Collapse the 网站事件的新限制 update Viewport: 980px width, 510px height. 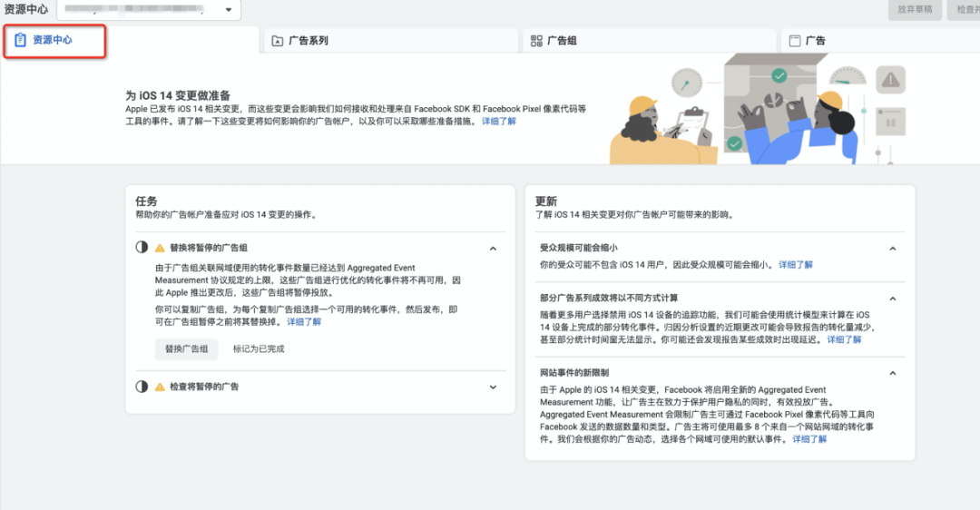[893, 374]
